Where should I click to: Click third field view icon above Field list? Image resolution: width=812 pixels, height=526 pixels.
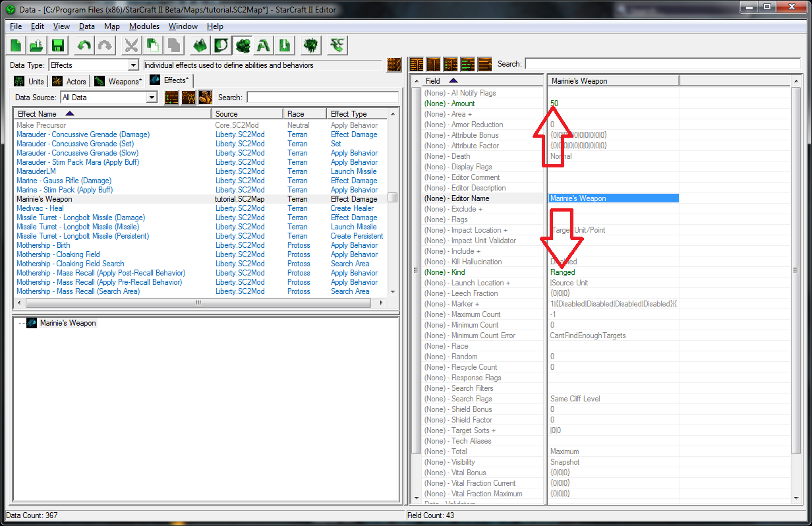click(451, 64)
